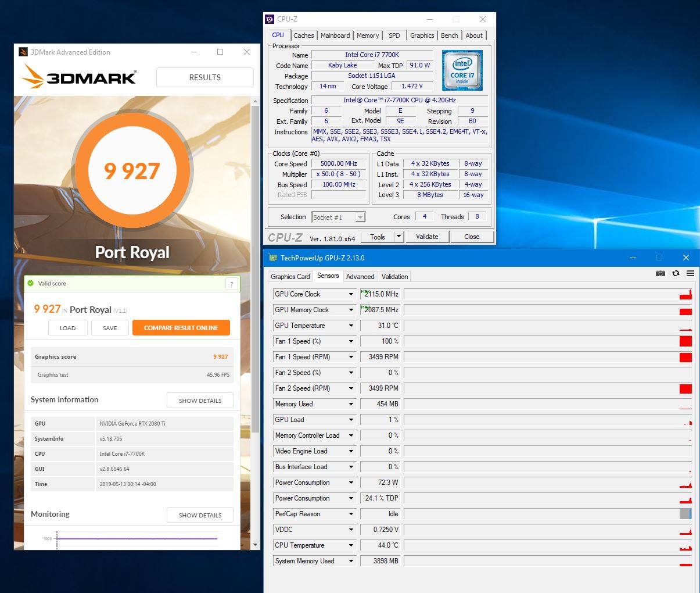Click the green valid score checkmark
The width and height of the screenshot is (700, 593).
point(31,284)
